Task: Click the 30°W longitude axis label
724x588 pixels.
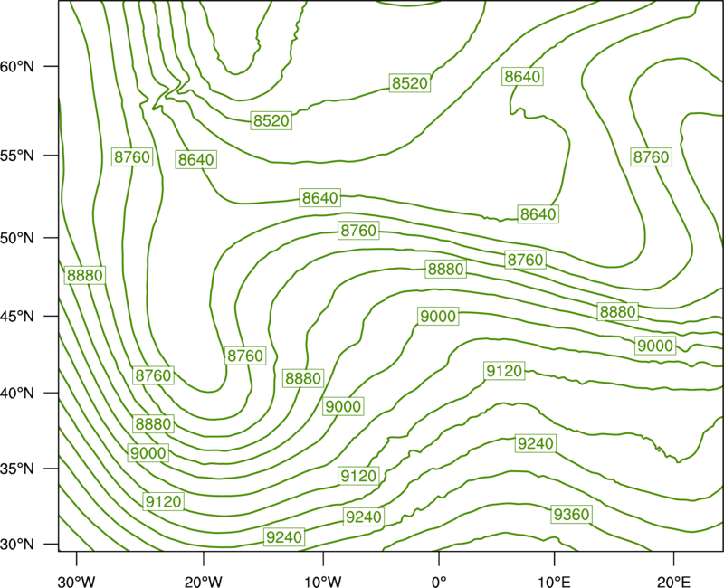Action: [x=76, y=582]
